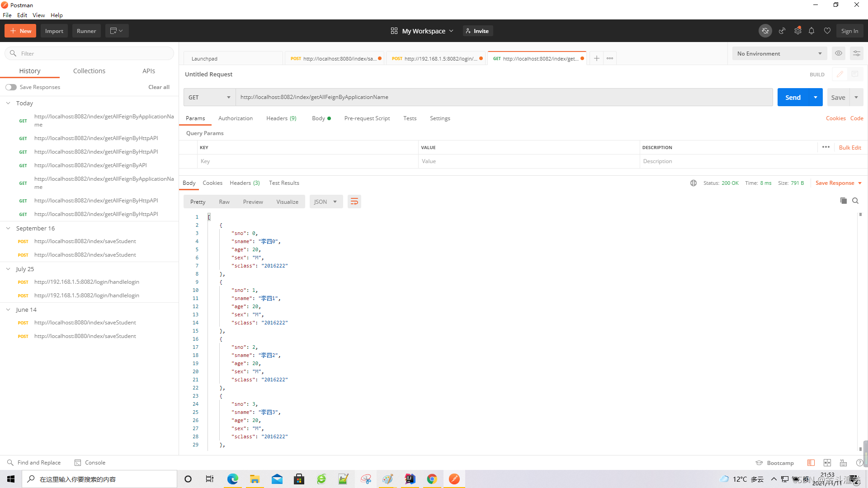Viewport: 868px width, 488px height.
Task: Open the manage environments settings icon
Action: 856,53
